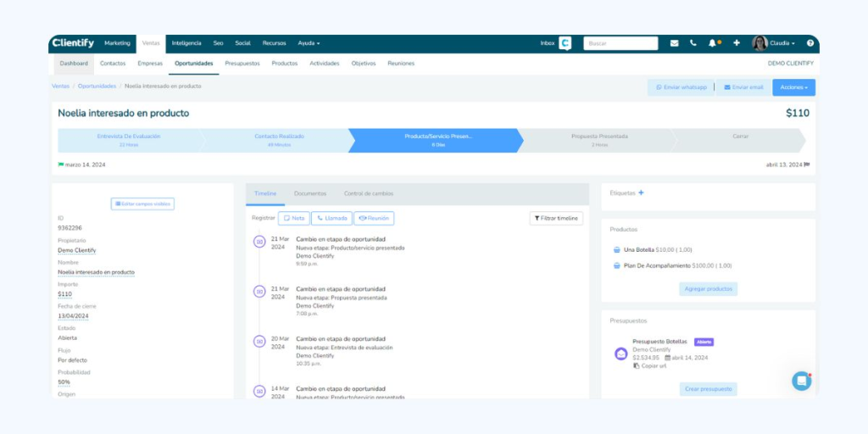Expand the Ayuda menu
This screenshot has width=868, height=434.
click(309, 43)
